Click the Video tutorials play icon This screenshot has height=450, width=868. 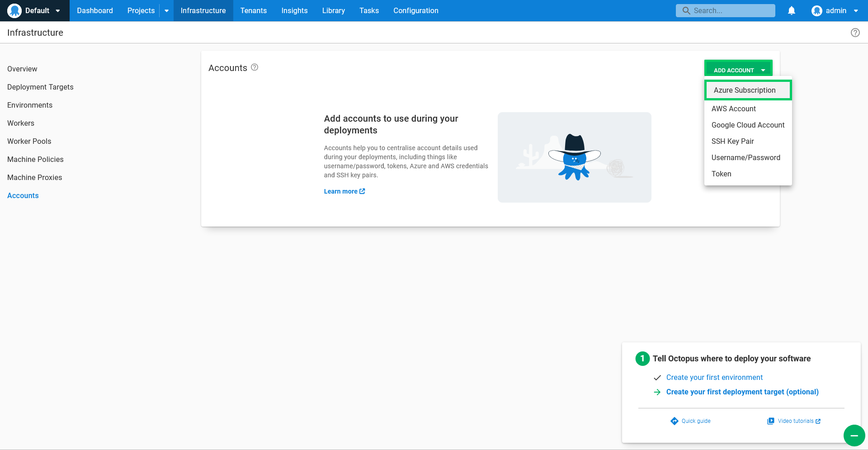pos(771,421)
